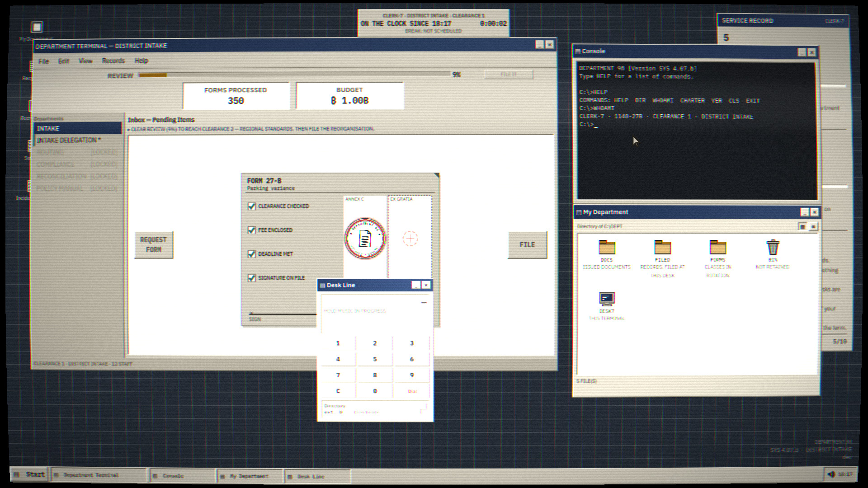Click the Desk Line number display
868x488 pixels.
pos(375,313)
